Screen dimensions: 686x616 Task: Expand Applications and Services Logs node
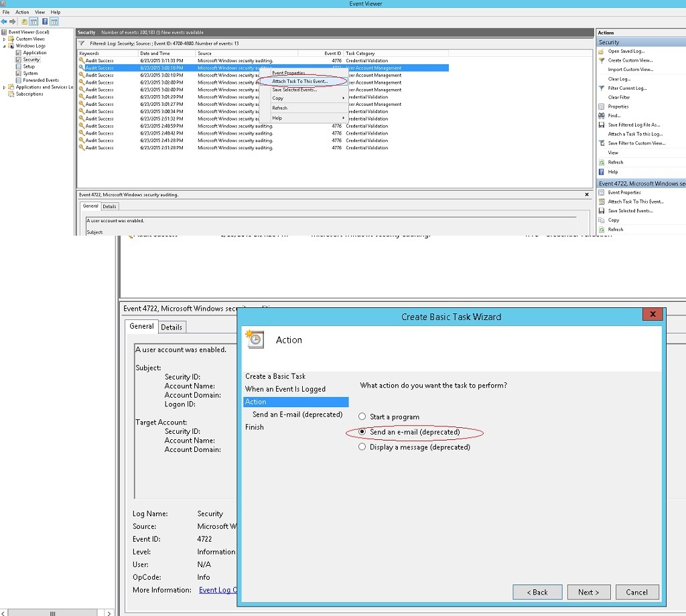(x=5, y=87)
